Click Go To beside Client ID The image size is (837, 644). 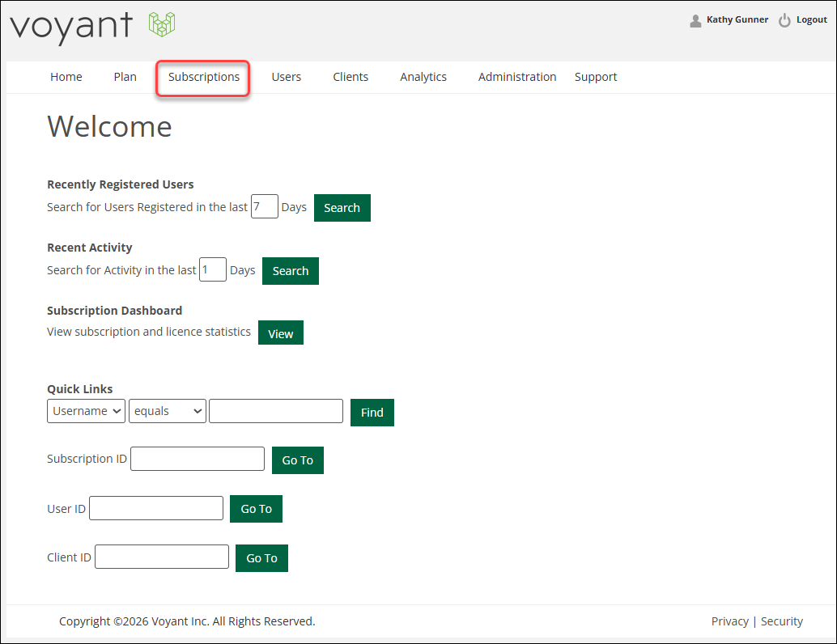coord(261,558)
